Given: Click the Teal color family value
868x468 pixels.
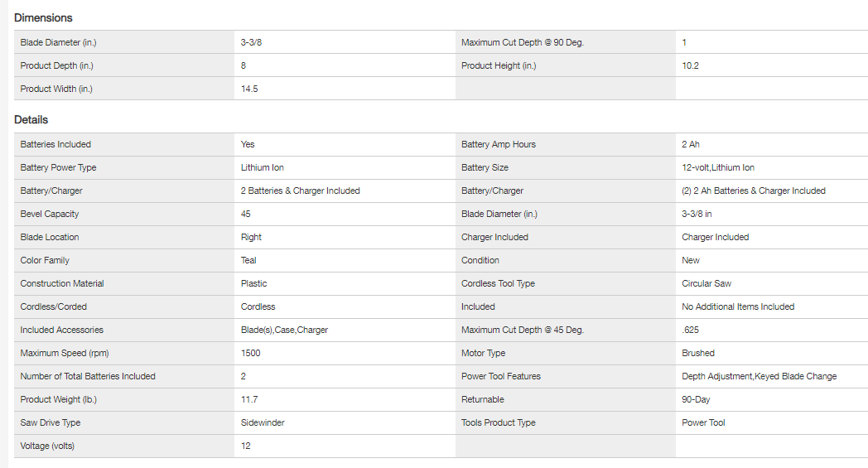Looking at the screenshot, I should pos(249,260).
